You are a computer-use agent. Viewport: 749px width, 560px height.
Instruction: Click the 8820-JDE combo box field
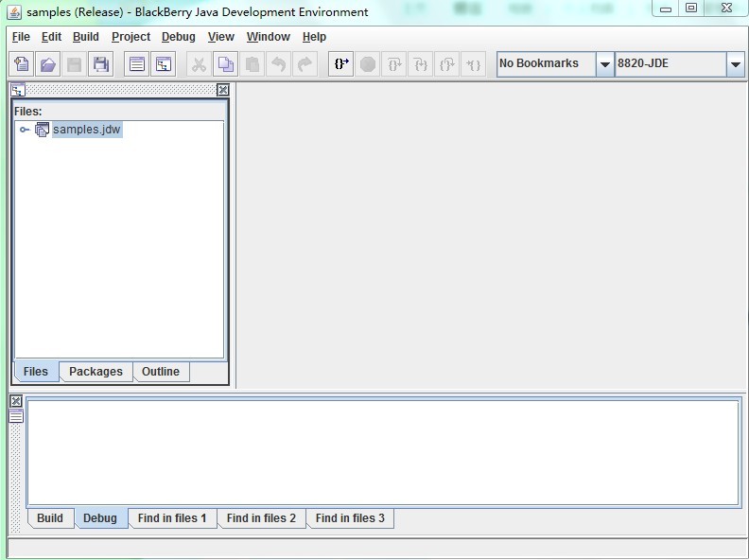tap(671, 64)
